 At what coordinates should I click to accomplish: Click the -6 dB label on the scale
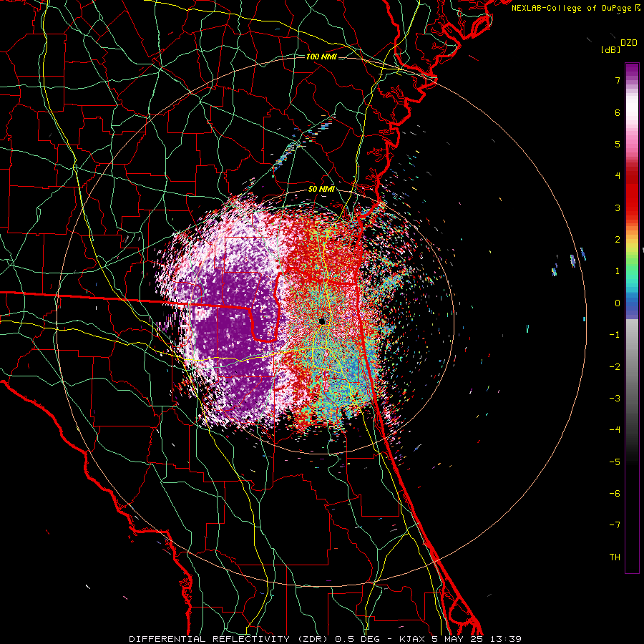pos(615,494)
